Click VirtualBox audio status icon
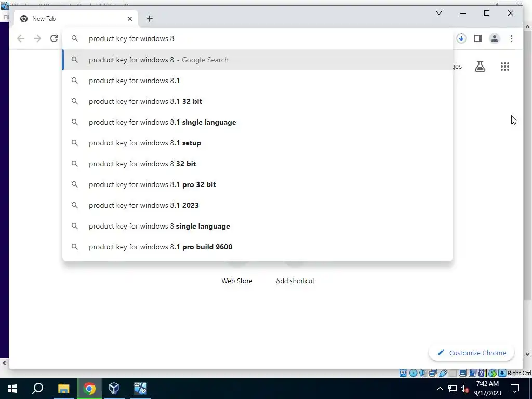The height and width of the screenshot is (399, 532). coord(422,373)
